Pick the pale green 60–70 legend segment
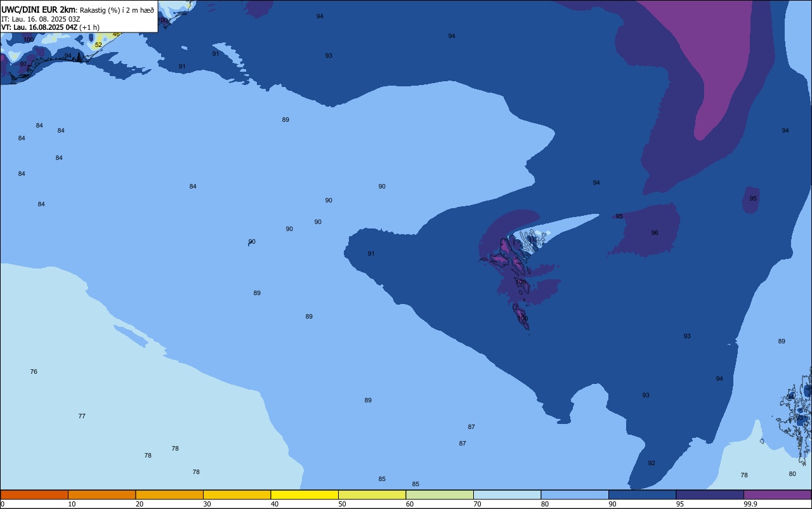 pyautogui.click(x=440, y=494)
